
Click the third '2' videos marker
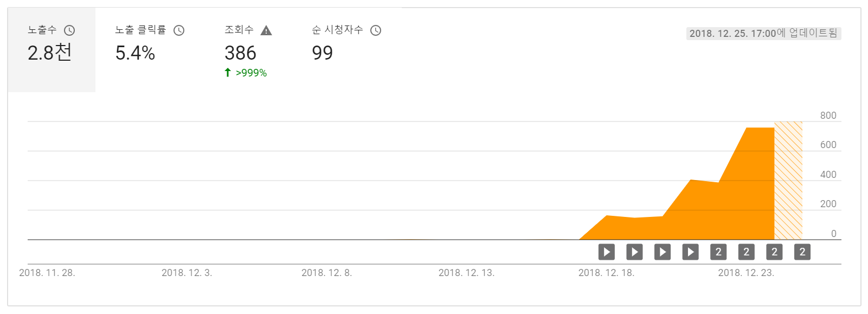tap(774, 252)
